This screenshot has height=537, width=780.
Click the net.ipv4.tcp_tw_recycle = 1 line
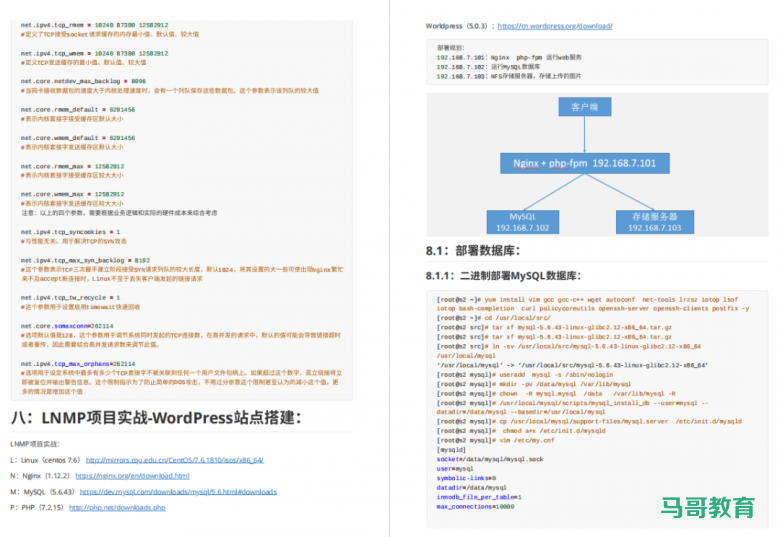(x=71, y=297)
